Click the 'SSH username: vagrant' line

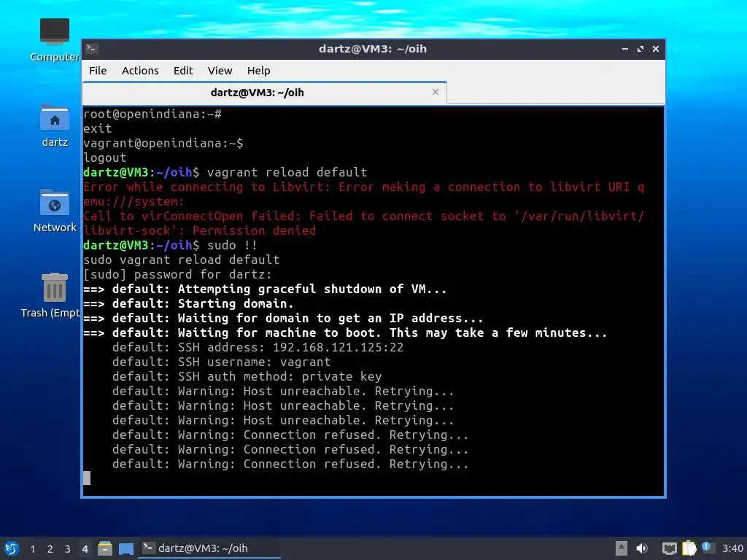(x=222, y=362)
